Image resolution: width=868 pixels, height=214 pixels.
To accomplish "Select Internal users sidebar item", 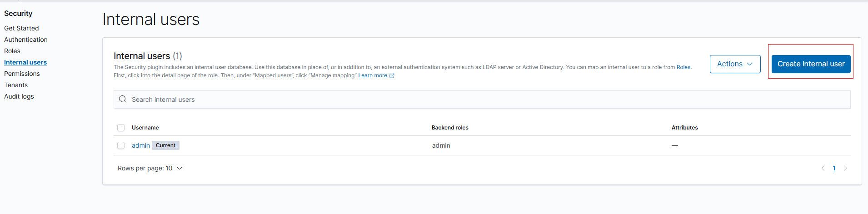I will pos(25,62).
